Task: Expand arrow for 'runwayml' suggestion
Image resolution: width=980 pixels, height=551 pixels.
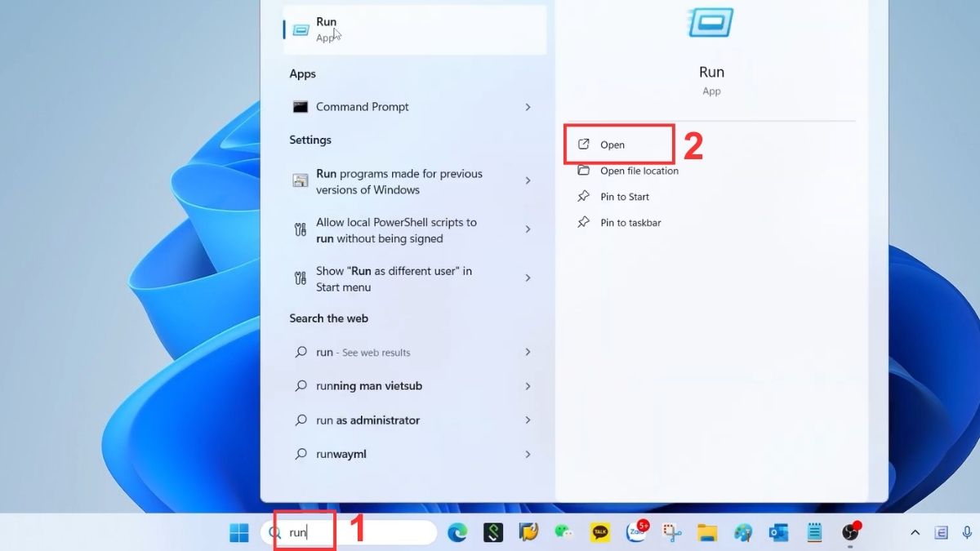Action: pos(528,454)
